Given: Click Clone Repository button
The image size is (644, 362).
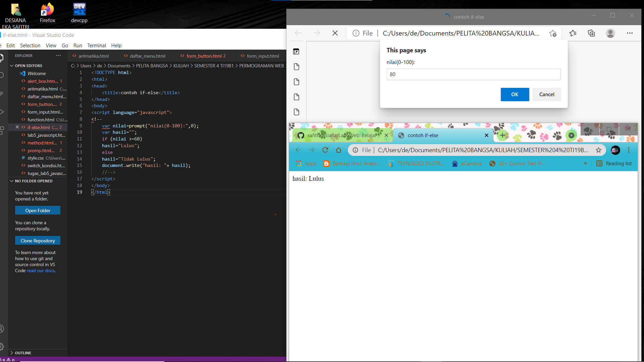Looking at the screenshot, I should pos(38,241).
